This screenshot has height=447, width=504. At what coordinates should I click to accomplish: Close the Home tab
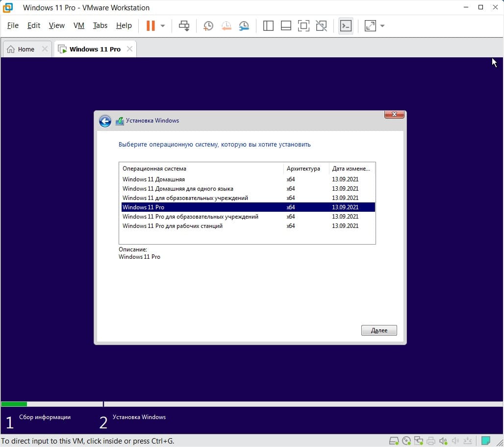(45, 49)
